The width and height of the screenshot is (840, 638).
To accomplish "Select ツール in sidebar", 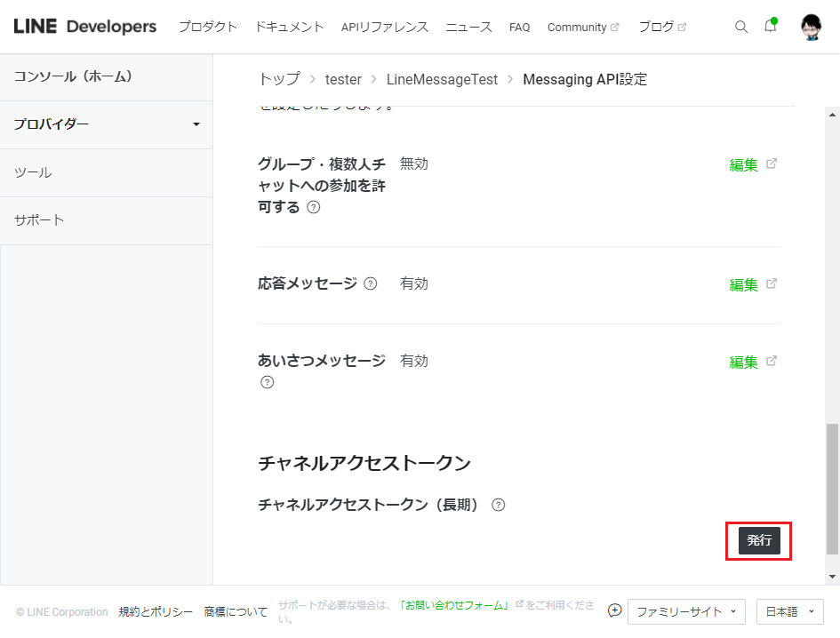I will click(107, 172).
